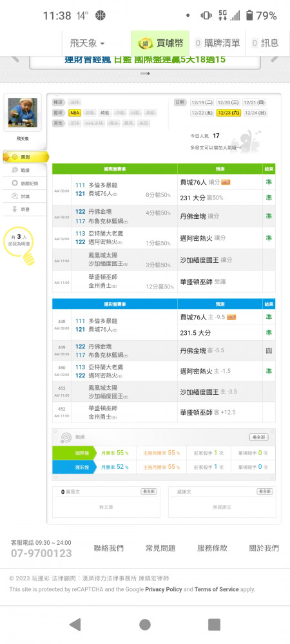The width and height of the screenshot is (290, 644).
Task: Tap the Android recent apps button
Action: [214, 625]
